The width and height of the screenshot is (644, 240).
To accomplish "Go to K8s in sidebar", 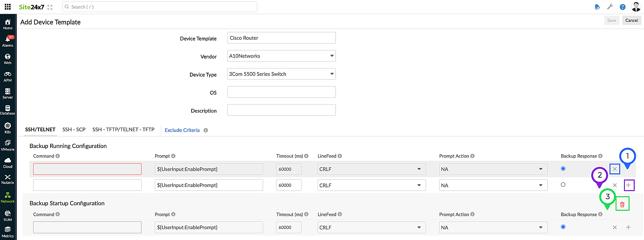I will click(x=8, y=127).
